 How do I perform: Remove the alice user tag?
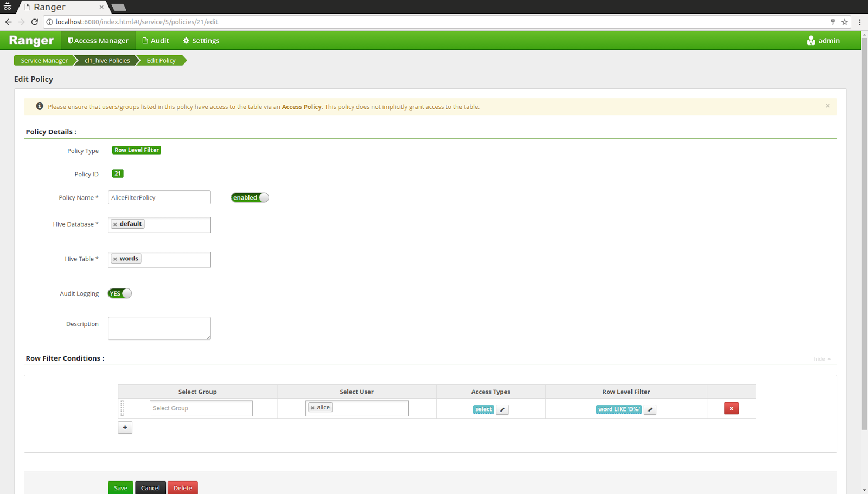311,407
